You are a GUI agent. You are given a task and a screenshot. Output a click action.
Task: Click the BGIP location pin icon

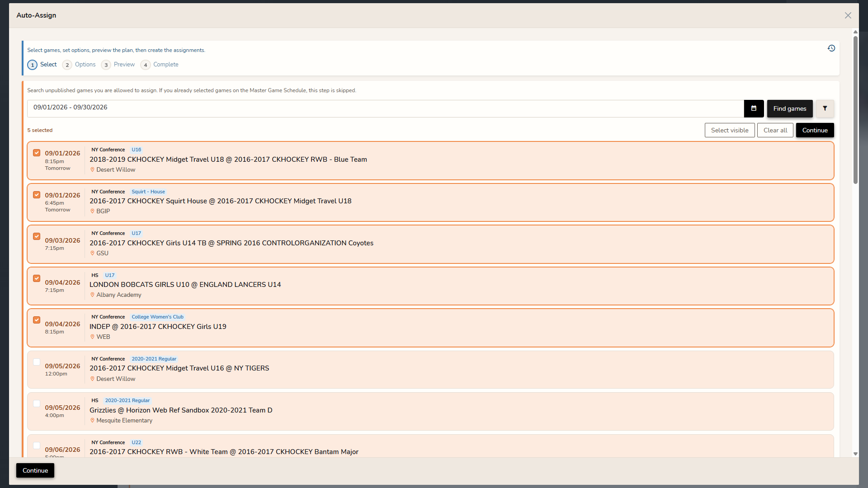tap(92, 211)
